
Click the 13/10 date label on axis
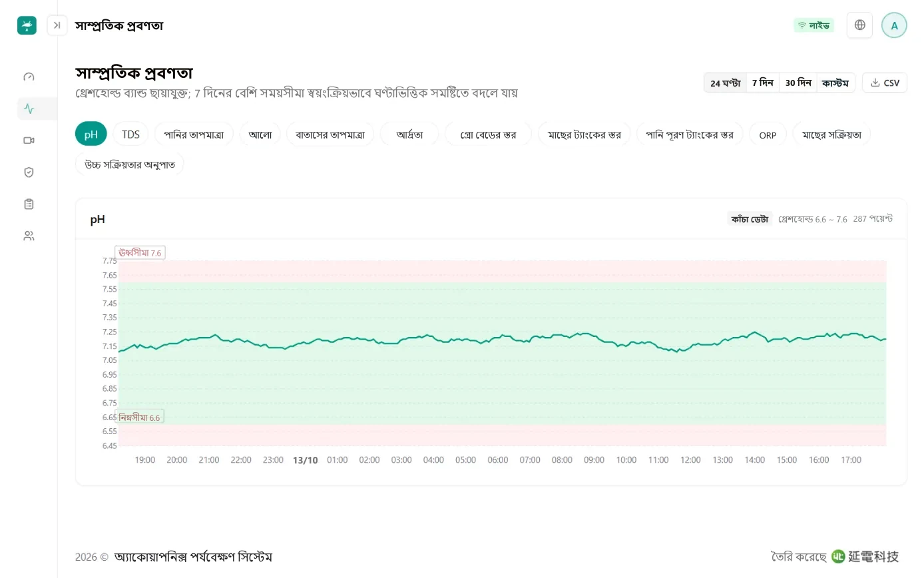pyautogui.click(x=306, y=460)
